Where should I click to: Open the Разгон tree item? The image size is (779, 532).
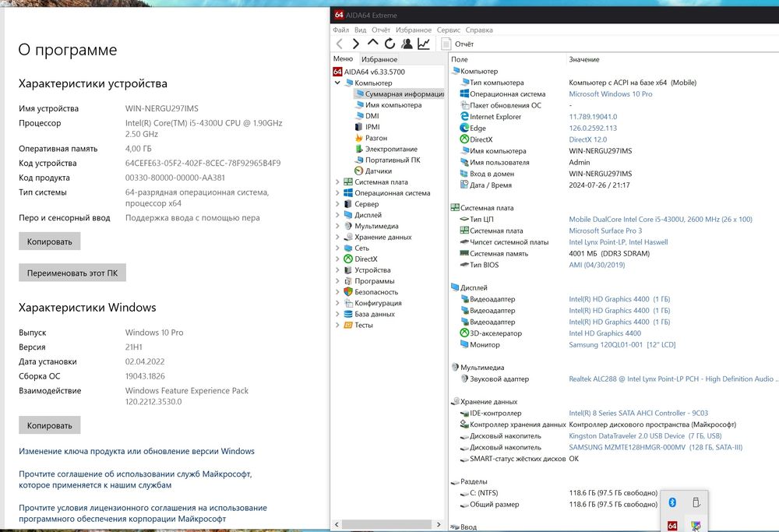coord(371,138)
